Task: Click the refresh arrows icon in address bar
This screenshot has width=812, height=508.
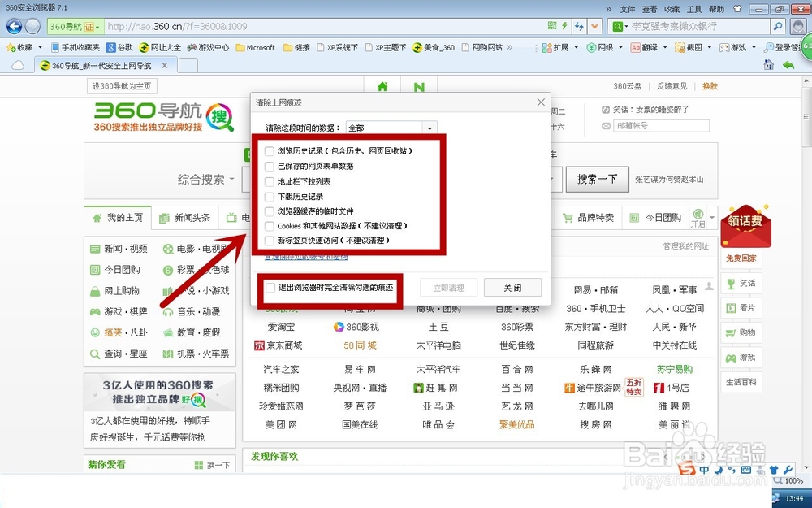Action: (580, 26)
